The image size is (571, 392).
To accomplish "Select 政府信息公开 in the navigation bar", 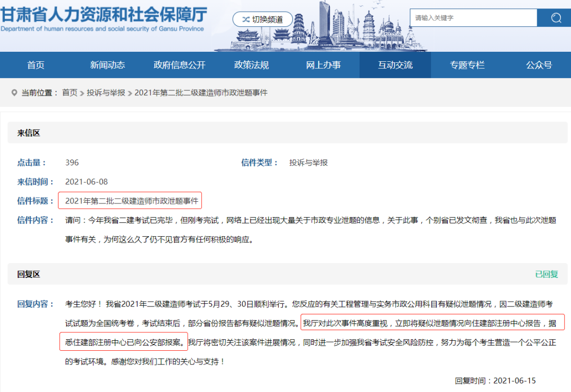I will point(179,65).
